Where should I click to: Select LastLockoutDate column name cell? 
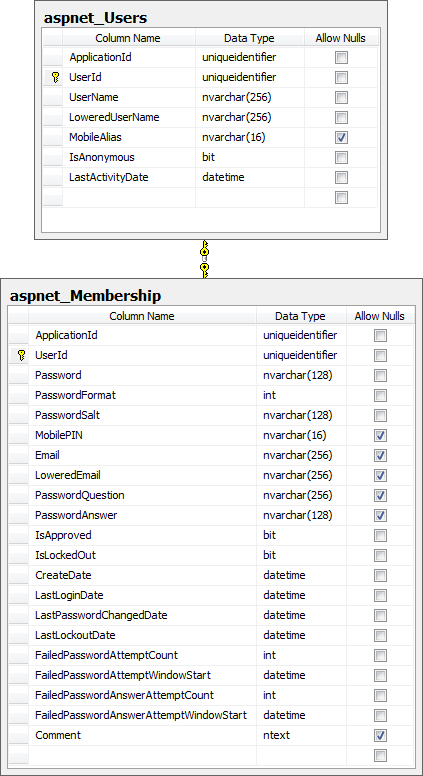pos(142,635)
